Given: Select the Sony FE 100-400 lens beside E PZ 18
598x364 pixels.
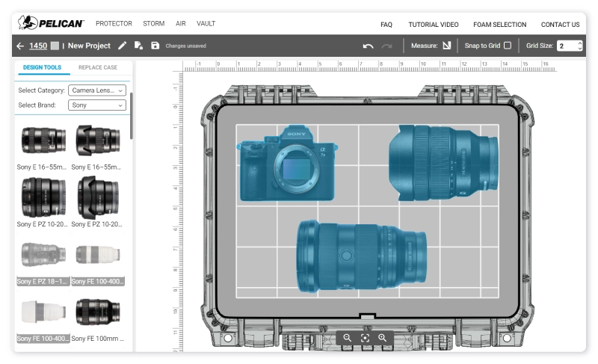Looking at the screenshot, I should [x=98, y=255].
